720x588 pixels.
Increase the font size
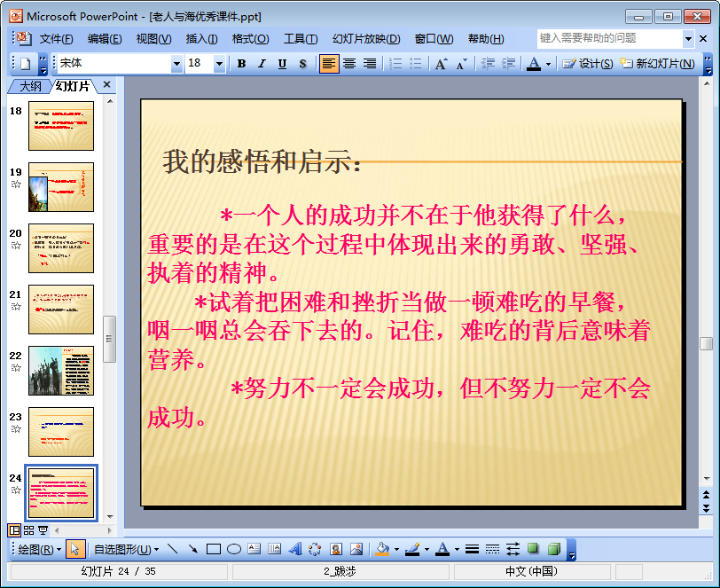[x=442, y=64]
